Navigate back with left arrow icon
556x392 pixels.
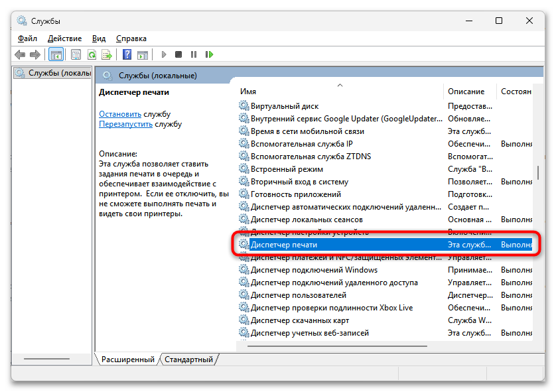[x=20, y=54]
